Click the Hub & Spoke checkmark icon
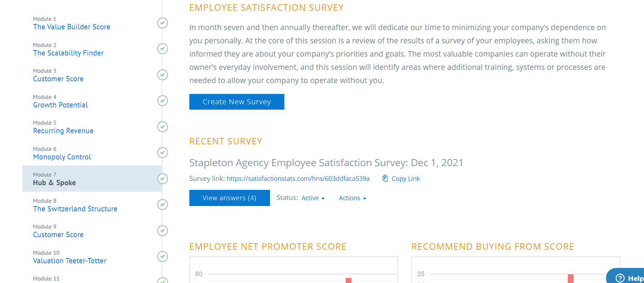The width and height of the screenshot is (644, 283). [163, 179]
